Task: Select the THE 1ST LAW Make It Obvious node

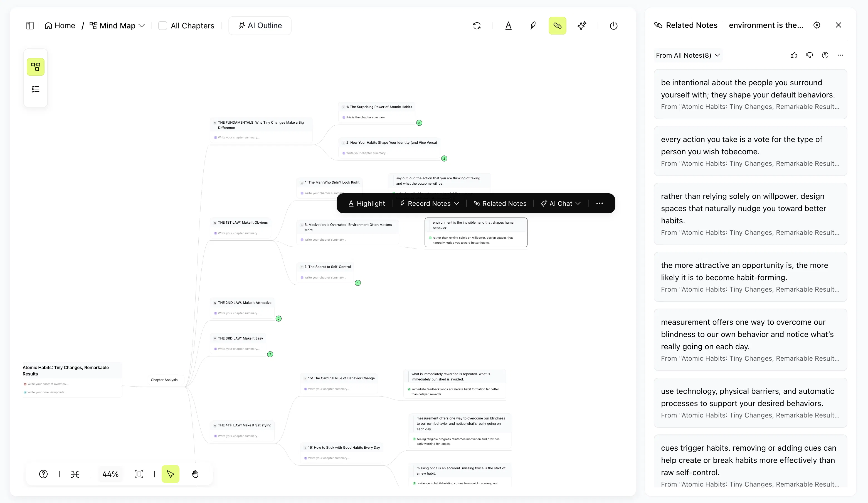Action: [x=241, y=222]
